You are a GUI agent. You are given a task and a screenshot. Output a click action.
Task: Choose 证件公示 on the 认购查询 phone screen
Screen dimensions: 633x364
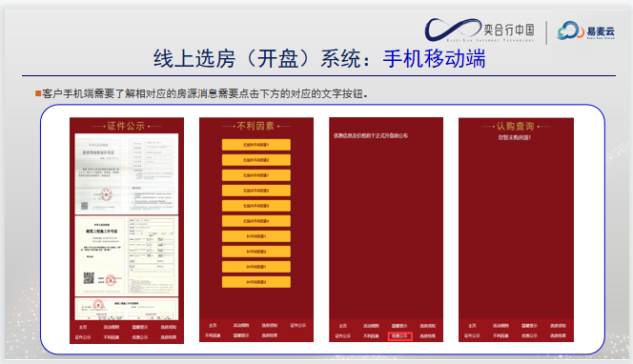tap(472, 335)
